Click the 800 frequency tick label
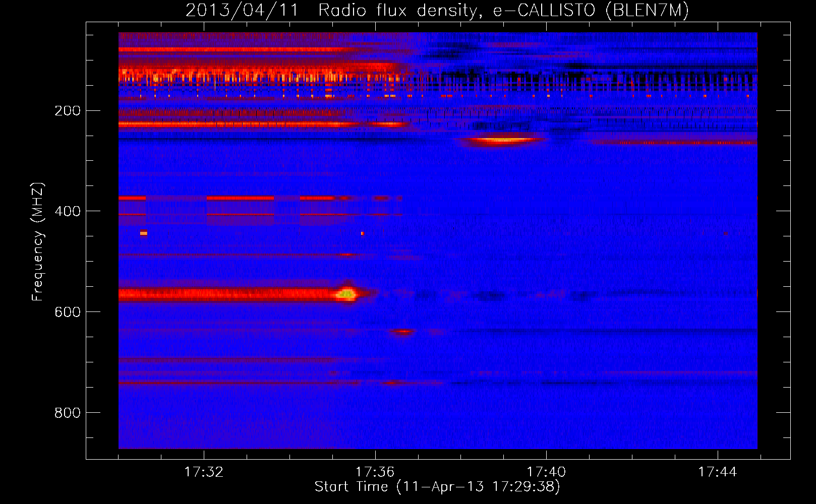The height and width of the screenshot is (504, 816). (68, 413)
